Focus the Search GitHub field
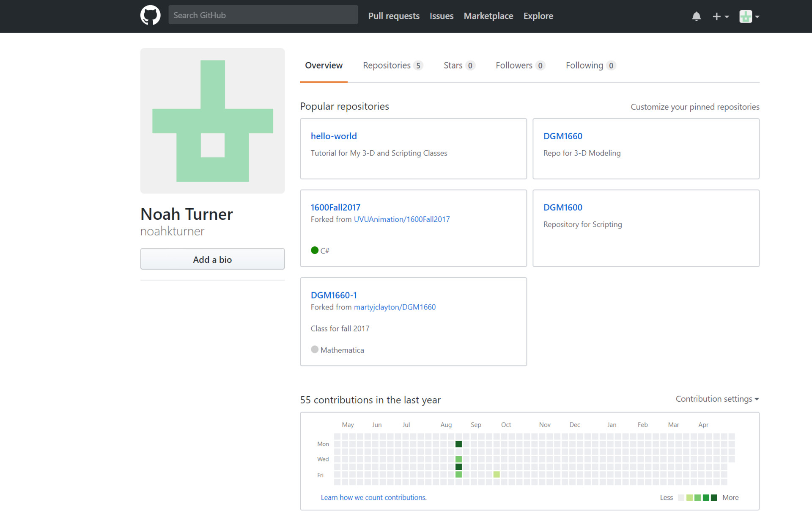812x516 pixels. 263,15
